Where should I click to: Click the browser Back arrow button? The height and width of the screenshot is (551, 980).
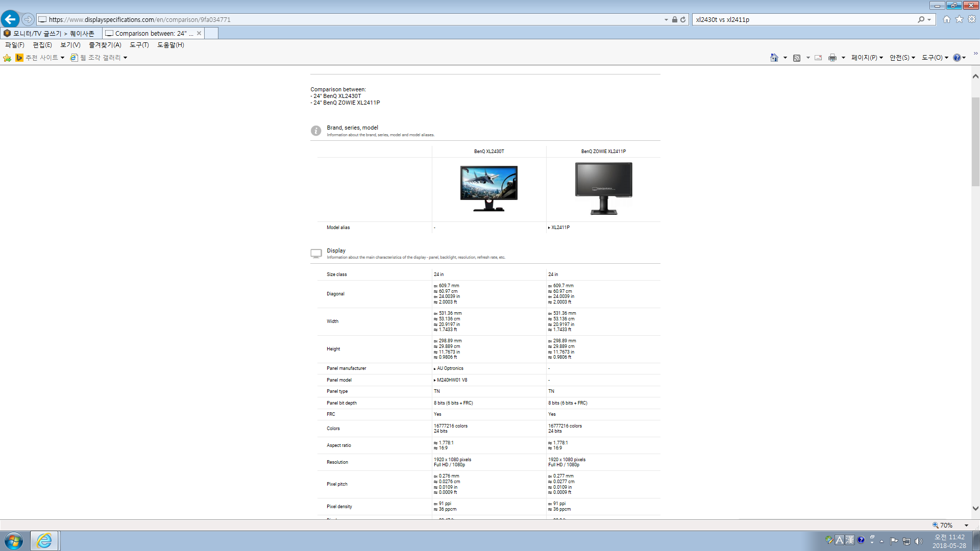[10, 19]
